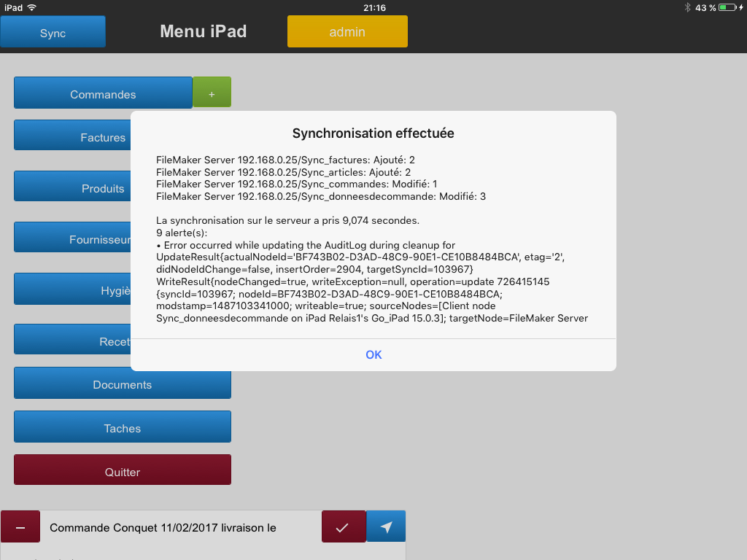The image size is (747, 560).
Task: Tap the blue send arrow icon
Action: [x=386, y=526]
